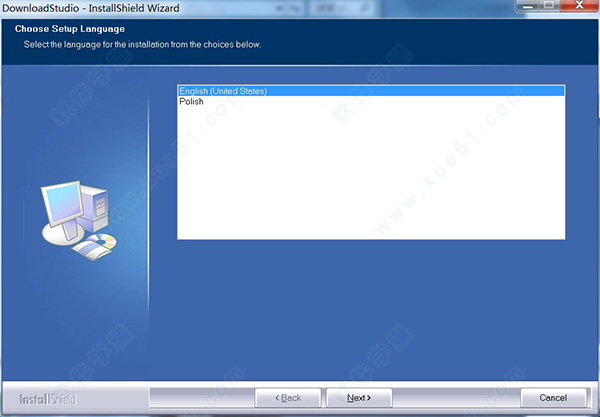Cancel the installation wizard

click(x=553, y=398)
